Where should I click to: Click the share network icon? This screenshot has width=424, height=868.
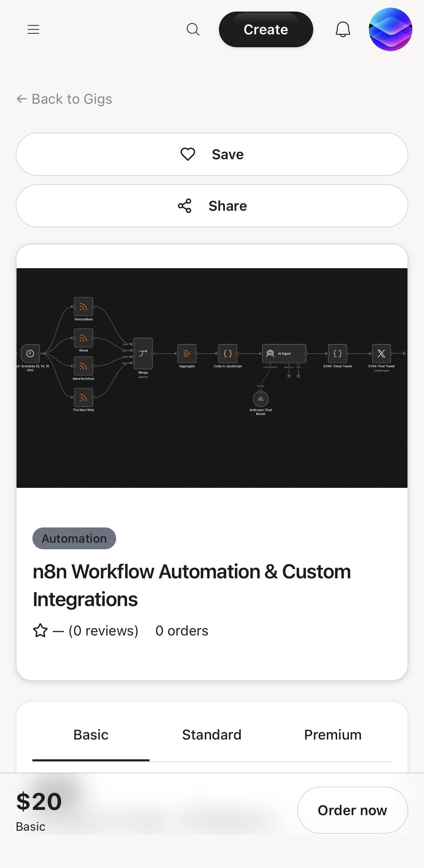[185, 206]
